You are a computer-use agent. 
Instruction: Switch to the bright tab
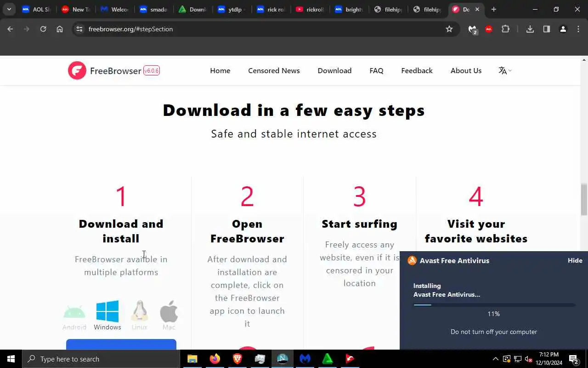tap(349, 9)
